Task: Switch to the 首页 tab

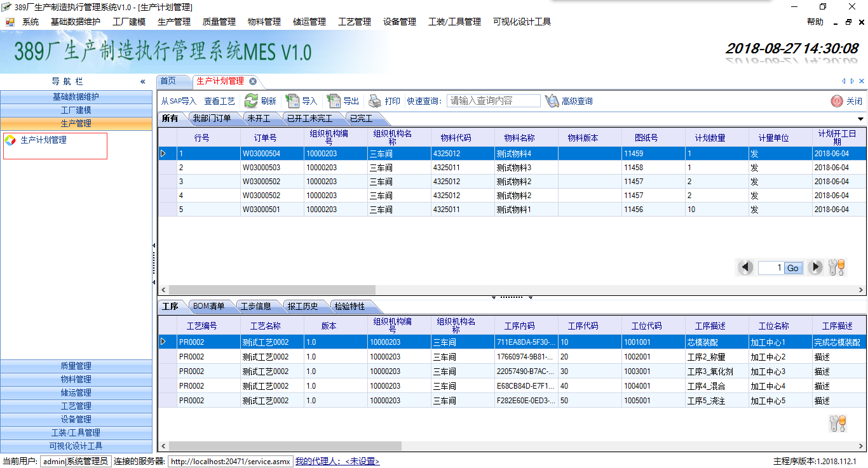Action: coord(168,81)
